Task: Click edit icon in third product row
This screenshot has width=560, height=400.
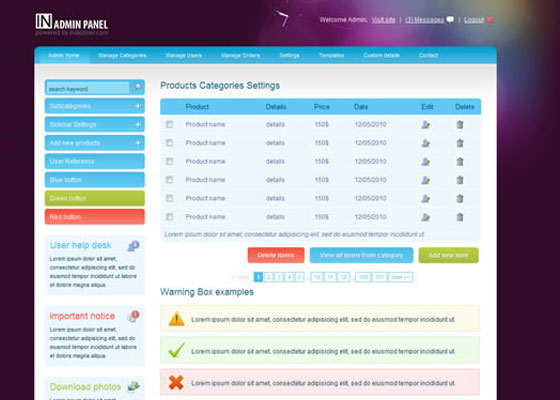Action: coord(425,162)
